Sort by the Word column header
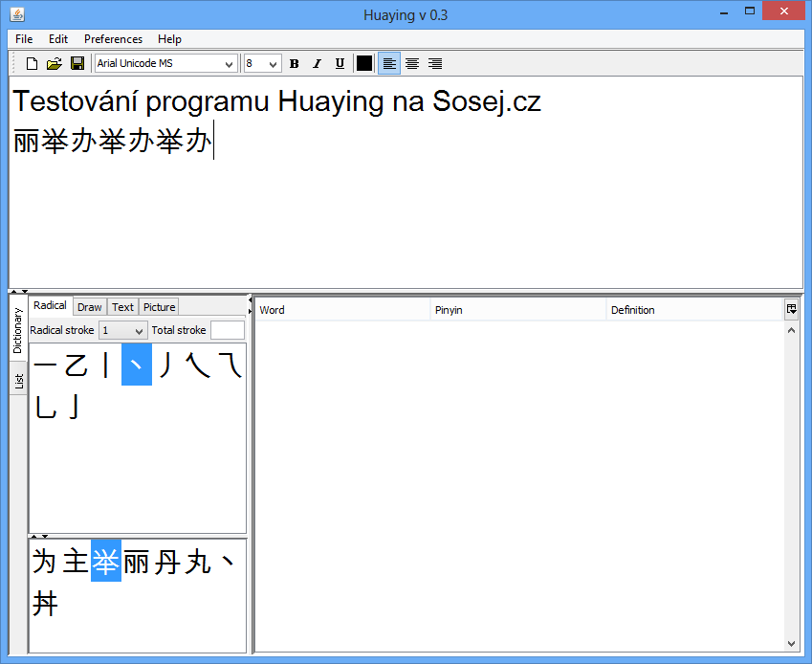The width and height of the screenshot is (812, 664). pos(342,310)
